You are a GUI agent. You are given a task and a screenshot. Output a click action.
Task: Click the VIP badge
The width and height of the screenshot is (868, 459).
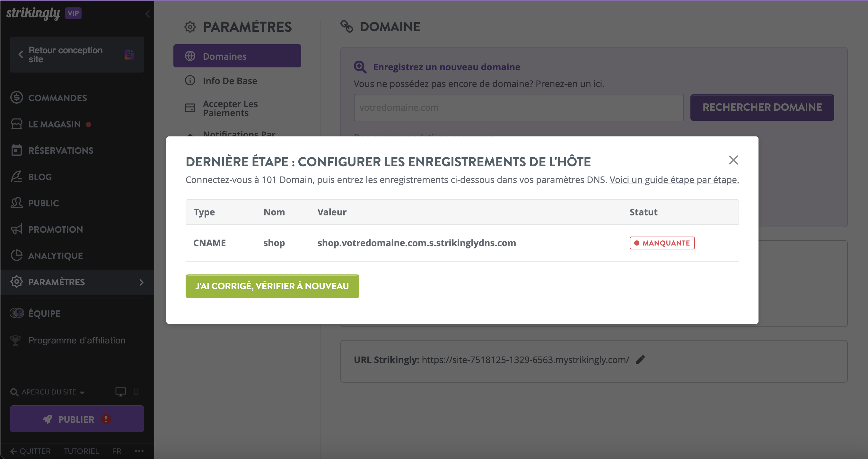(x=73, y=13)
